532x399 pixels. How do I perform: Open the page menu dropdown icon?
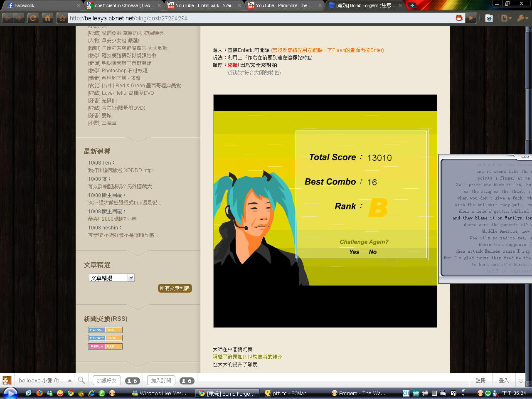[x=506, y=18]
